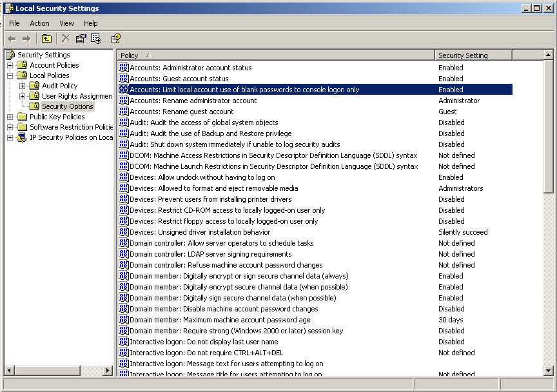
Task: Click icon beside Interactive logon: Do not require CTRL+ALT+DEL
Action: 124,352
